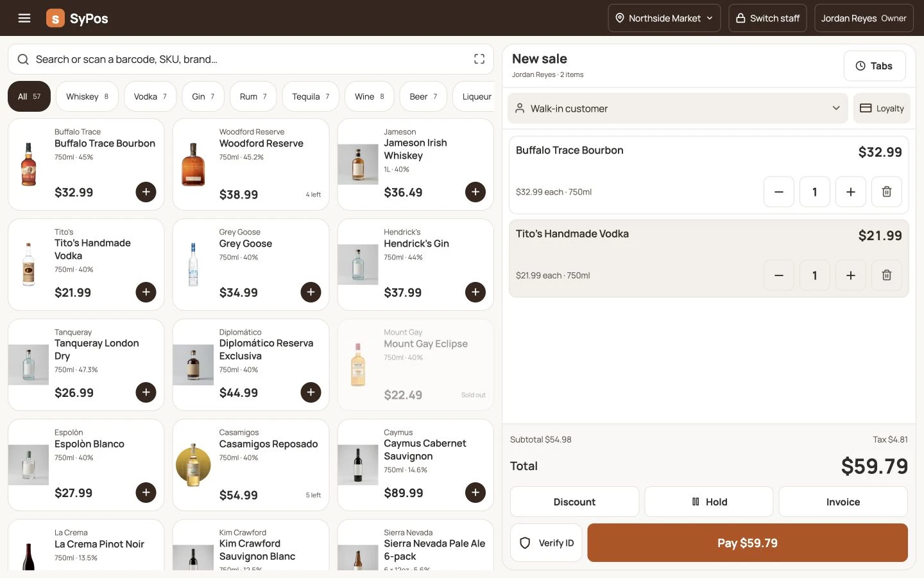Viewport: 924px width, 578px height.
Task: Click the Pay $59.79 button
Action: (747, 543)
